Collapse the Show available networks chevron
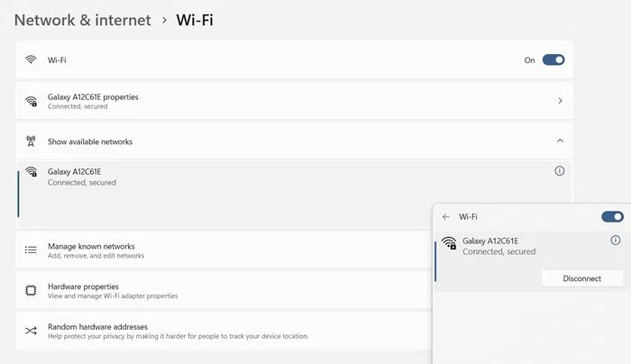This screenshot has width=631, height=364. pyautogui.click(x=560, y=141)
